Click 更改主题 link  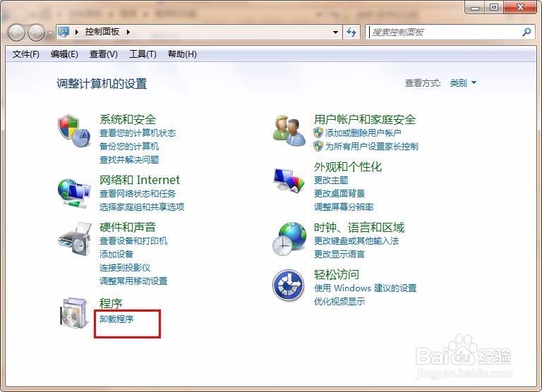331,180
